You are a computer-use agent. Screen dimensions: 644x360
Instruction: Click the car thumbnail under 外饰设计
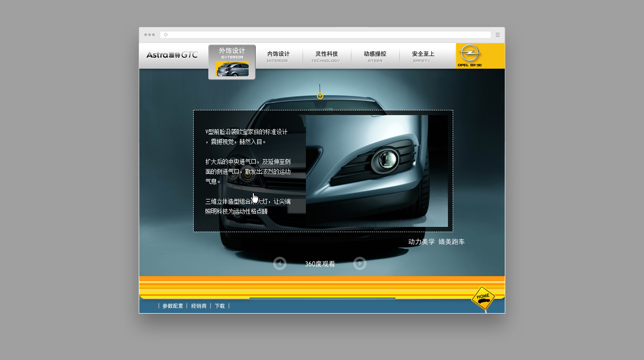click(x=232, y=69)
